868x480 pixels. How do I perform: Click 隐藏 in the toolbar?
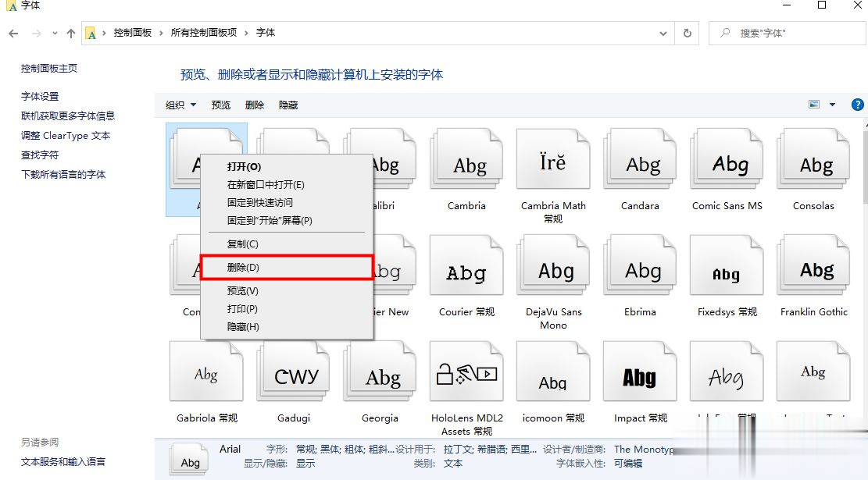[288, 105]
